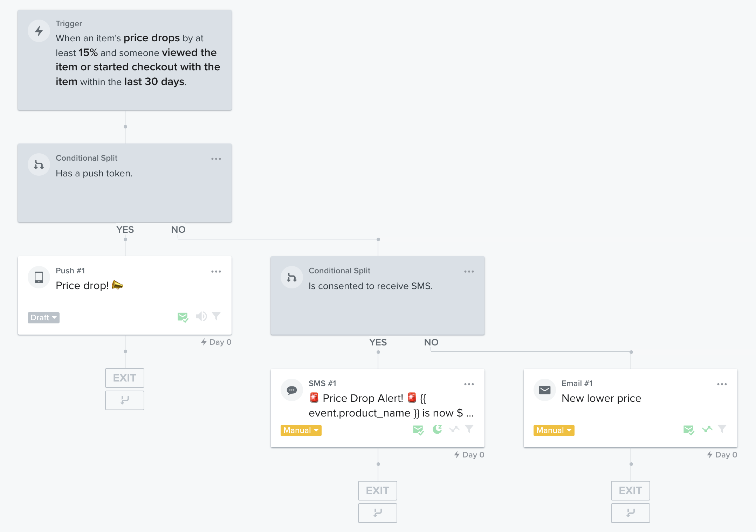The image size is (756, 532).
Task: Click the connector node below the Trigger card
Action: [125, 127]
